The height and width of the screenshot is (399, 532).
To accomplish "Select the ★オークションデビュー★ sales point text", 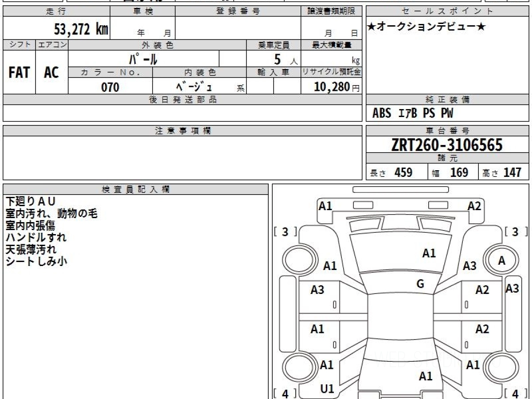I will coord(426,27).
